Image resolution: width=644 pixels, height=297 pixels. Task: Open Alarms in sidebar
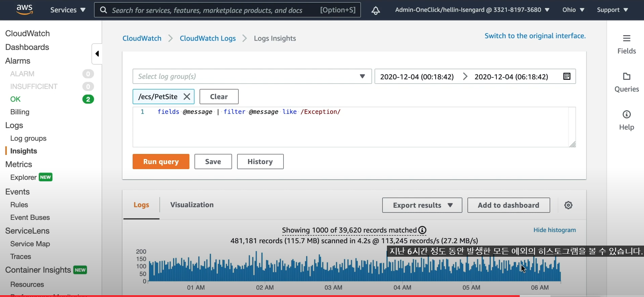pos(18,61)
